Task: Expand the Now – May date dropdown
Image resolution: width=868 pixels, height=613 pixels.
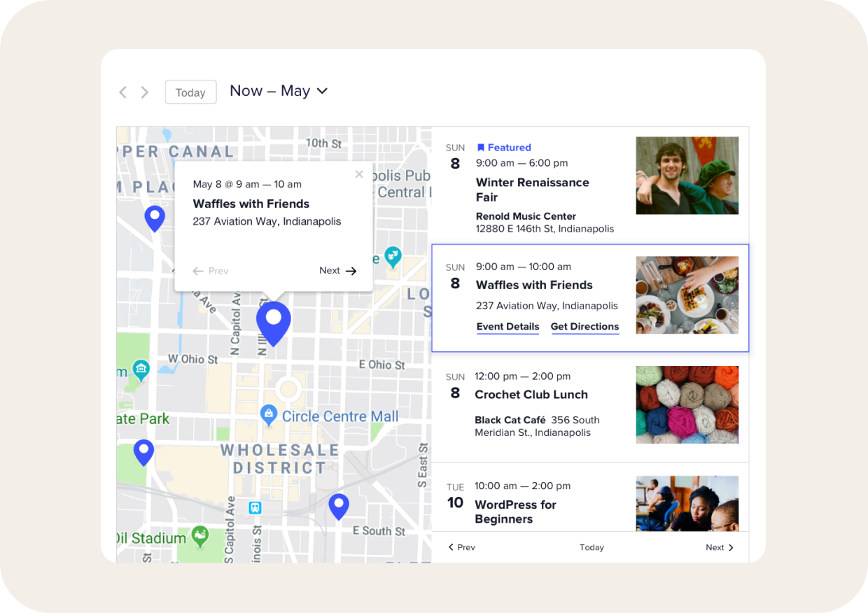Action: pos(279,91)
